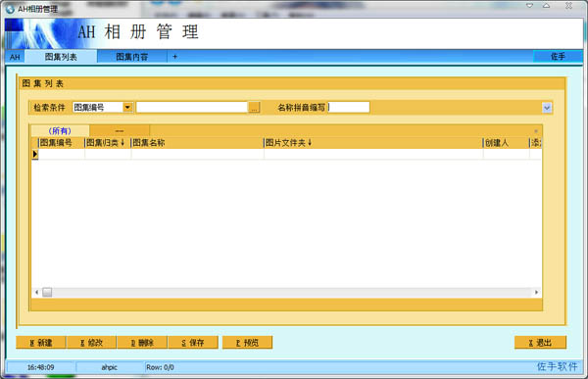Sort by 图集归类 column header
Viewport: 588px width, 379px height.
tap(108, 142)
